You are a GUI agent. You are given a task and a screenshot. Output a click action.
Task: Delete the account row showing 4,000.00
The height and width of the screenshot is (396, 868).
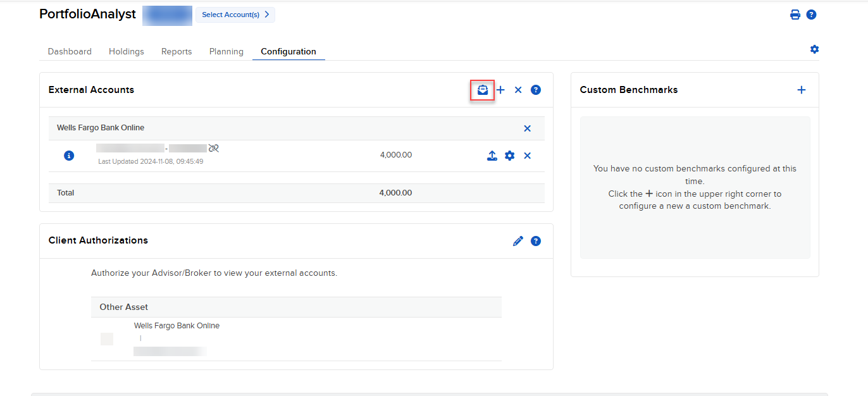(527, 156)
